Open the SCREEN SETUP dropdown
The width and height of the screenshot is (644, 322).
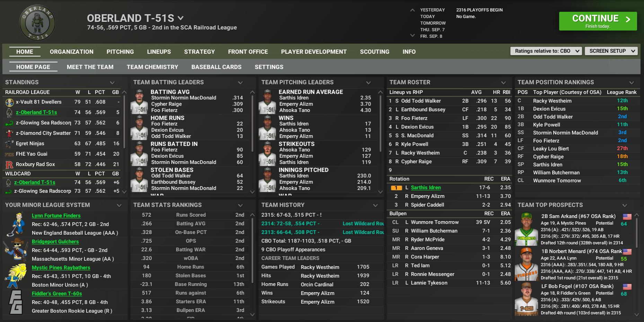tap(611, 51)
